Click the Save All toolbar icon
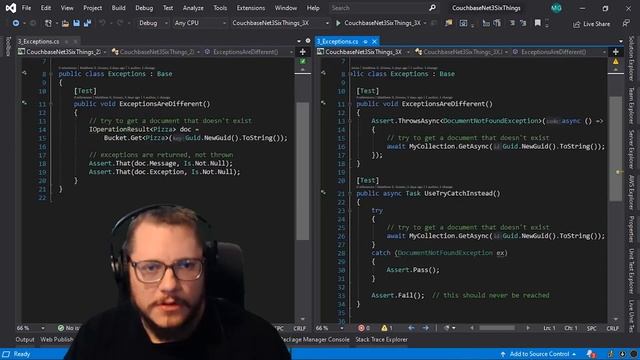 tap(87, 23)
